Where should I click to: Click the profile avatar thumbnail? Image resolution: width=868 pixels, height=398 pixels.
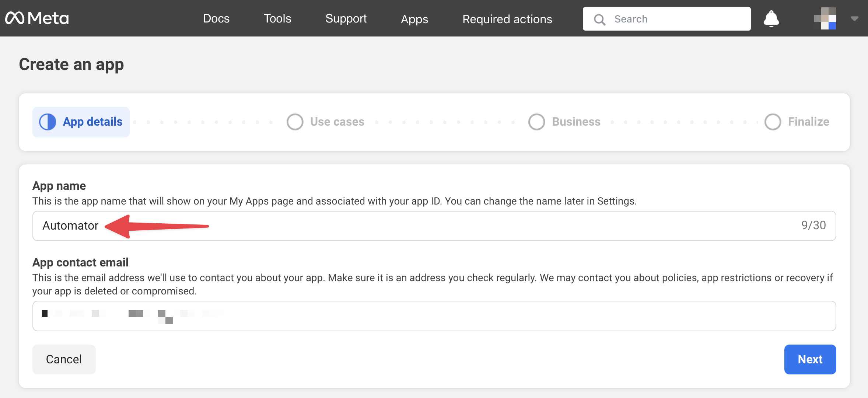pos(825,18)
